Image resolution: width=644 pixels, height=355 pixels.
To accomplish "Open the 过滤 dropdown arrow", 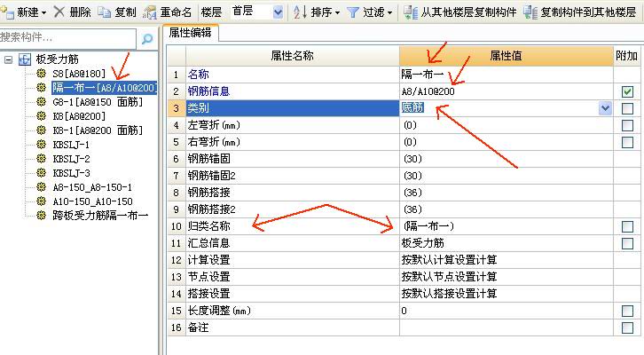I will (x=389, y=12).
